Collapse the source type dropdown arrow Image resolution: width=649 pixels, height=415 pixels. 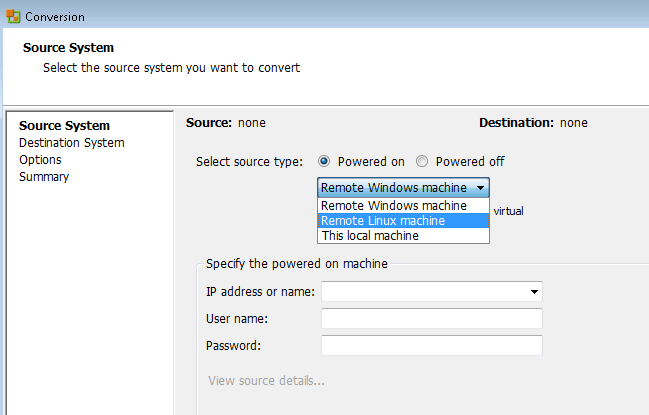[480, 188]
